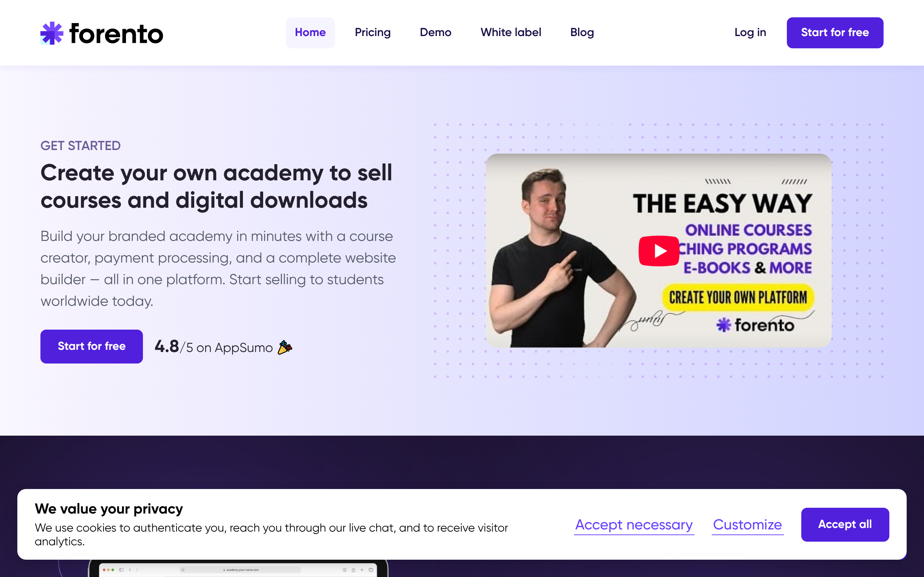The image size is (924, 577).
Task: Open Customize cookie settings
Action: coord(747,525)
